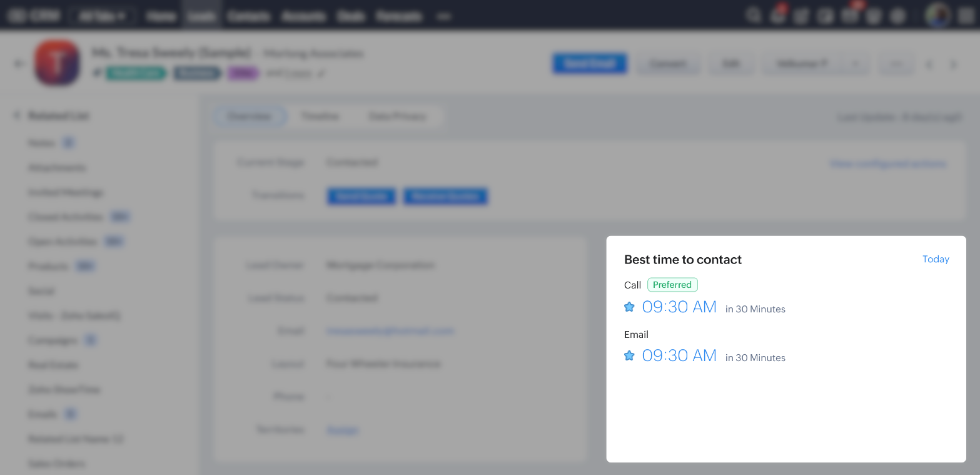The image size is (980, 475).
Task: Open the notifications bell in top bar
Action: (777, 16)
